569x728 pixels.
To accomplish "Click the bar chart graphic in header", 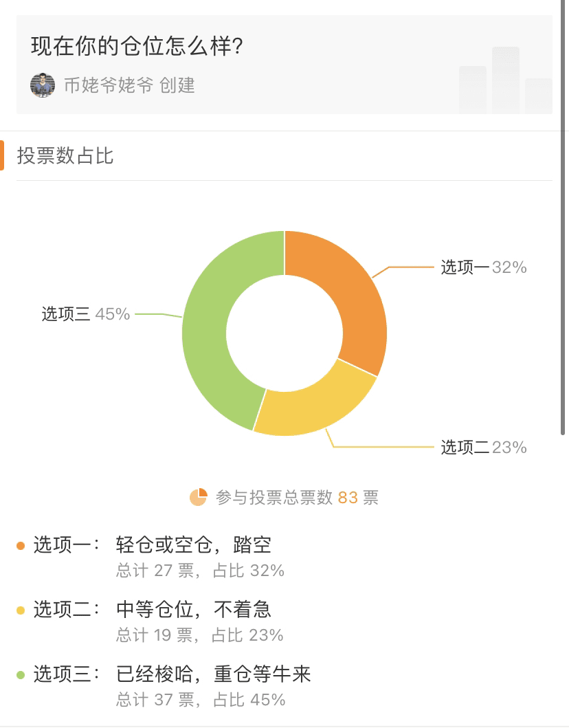I will [505, 80].
